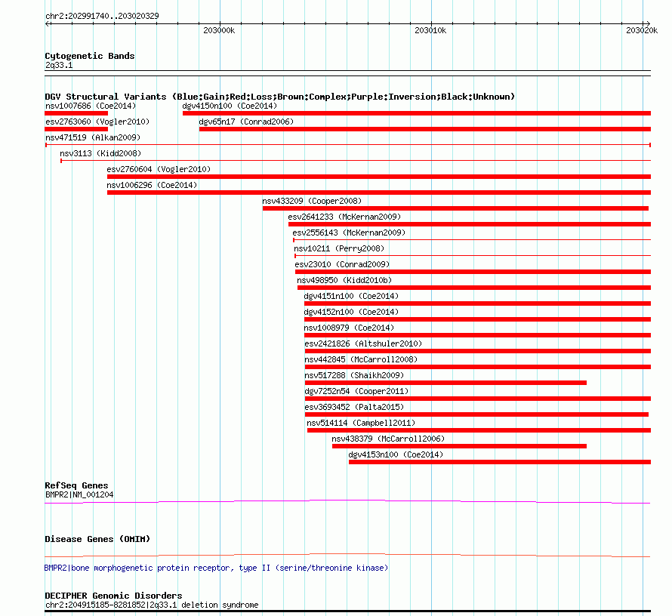Select nsv1006296 (Coe2014) label
Viewport: 672px width, 616px height.
pyautogui.click(x=152, y=185)
